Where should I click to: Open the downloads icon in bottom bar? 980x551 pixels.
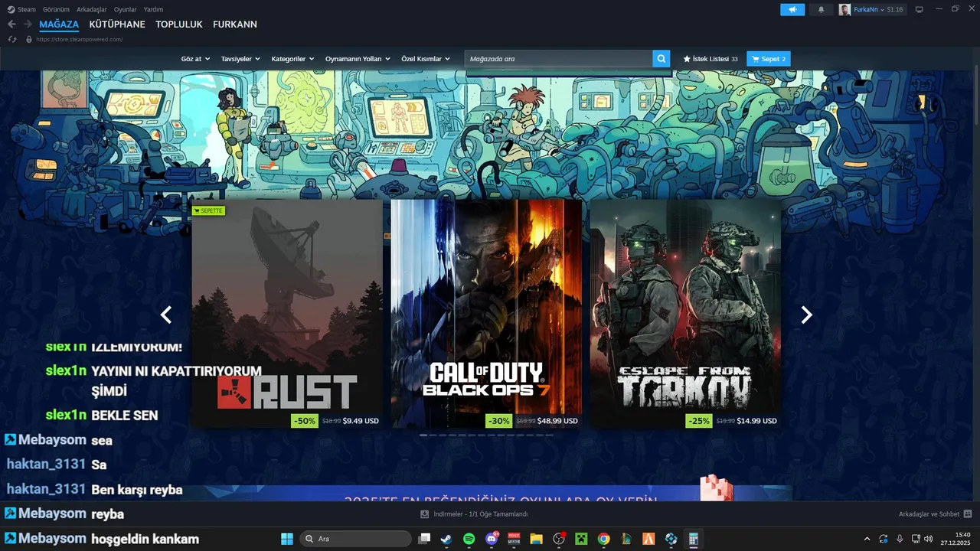[425, 514]
